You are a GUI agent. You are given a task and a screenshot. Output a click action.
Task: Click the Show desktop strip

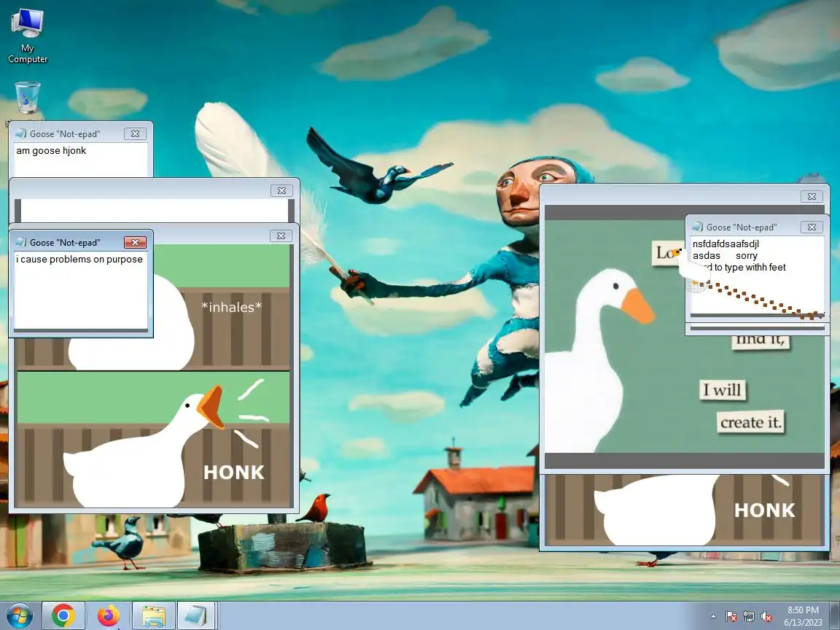835,615
